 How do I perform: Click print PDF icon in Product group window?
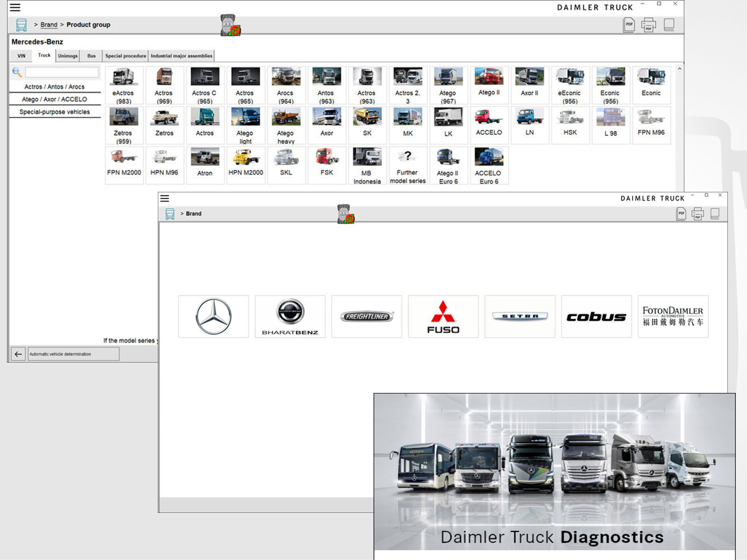click(648, 25)
